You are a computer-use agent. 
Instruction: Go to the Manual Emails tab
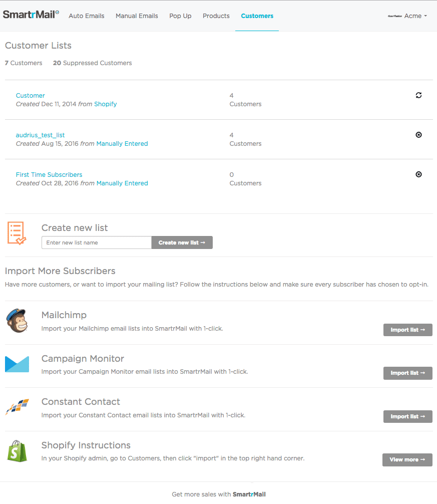click(x=137, y=16)
